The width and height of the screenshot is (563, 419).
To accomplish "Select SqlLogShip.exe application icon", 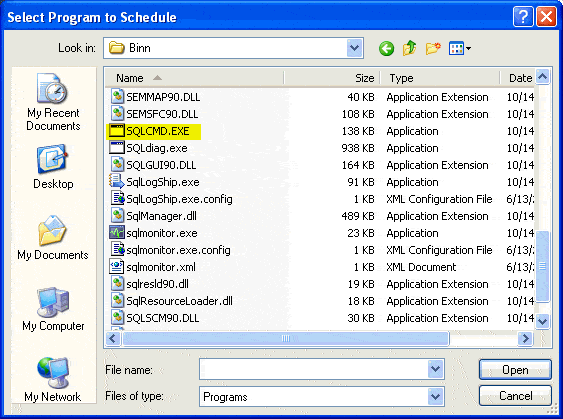I will pos(117,182).
